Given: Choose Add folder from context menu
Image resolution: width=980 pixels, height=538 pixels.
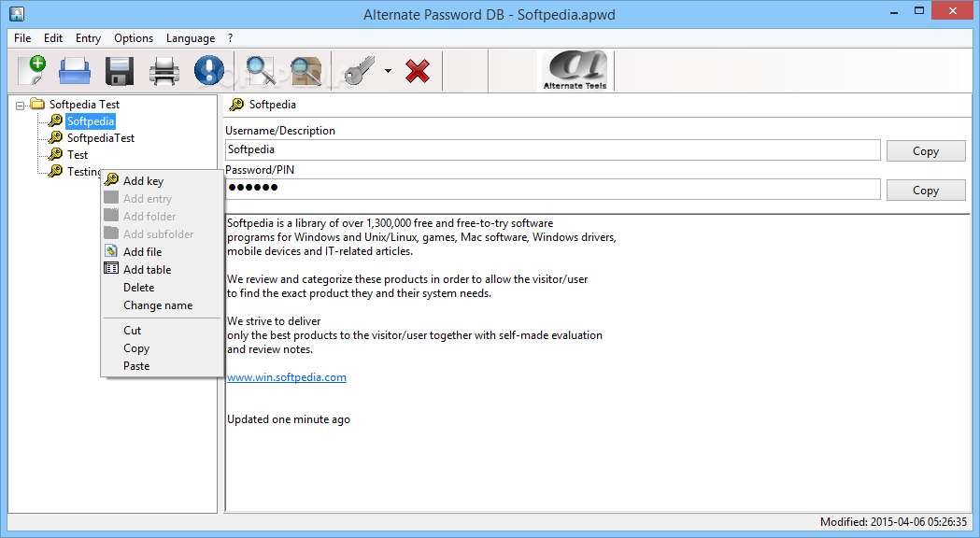Looking at the screenshot, I should (x=163, y=216).
